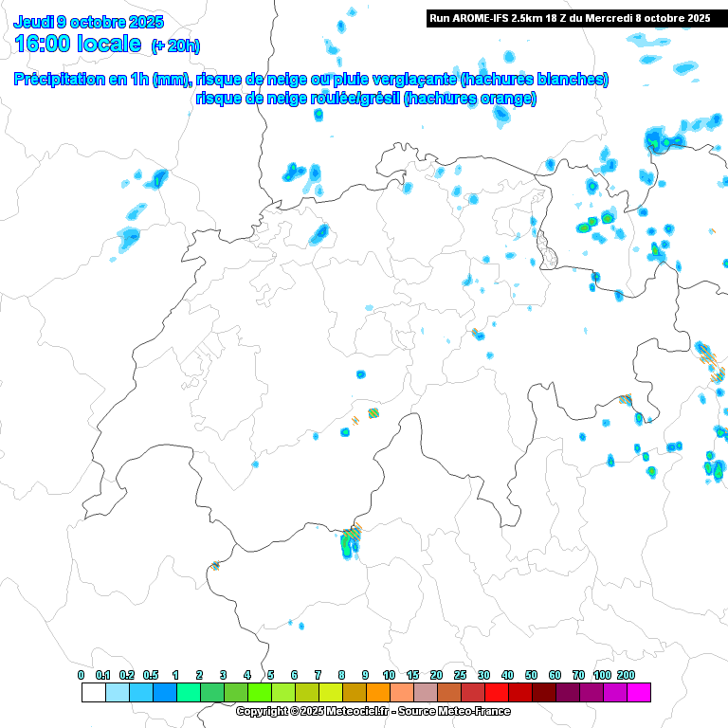The image size is (728, 728).
Task: Click the risque de neige roulée/grésil text
Action: point(366,98)
